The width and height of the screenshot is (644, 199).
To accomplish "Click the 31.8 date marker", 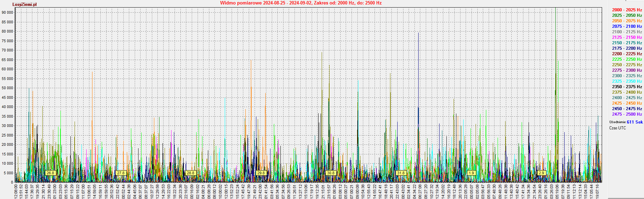I will click(x=401, y=173).
